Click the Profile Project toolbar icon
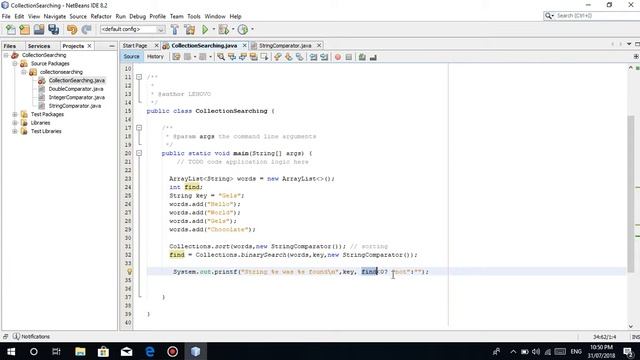This screenshot has height=360, width=640. click(243, 29)
